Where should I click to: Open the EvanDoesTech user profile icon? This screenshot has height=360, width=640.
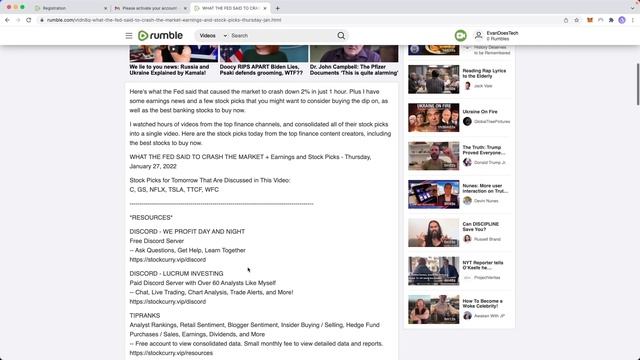tap(479, 36)
